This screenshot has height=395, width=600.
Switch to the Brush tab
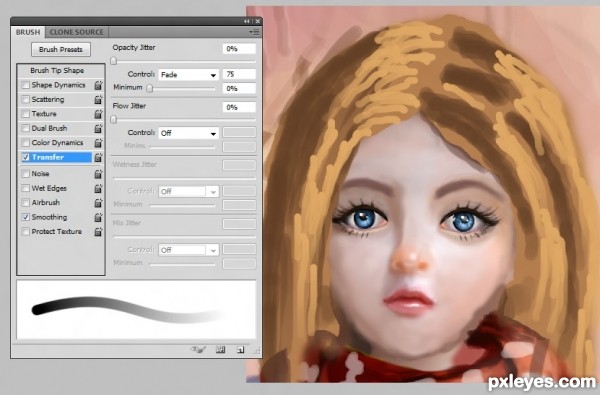28,32
